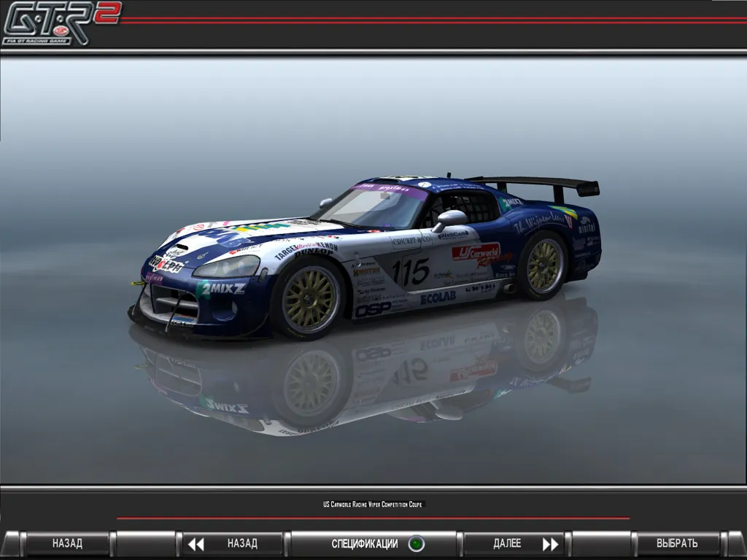
Task: Advance to next car with ДАЛЕЕ
Action: click(x=514, y=543)
